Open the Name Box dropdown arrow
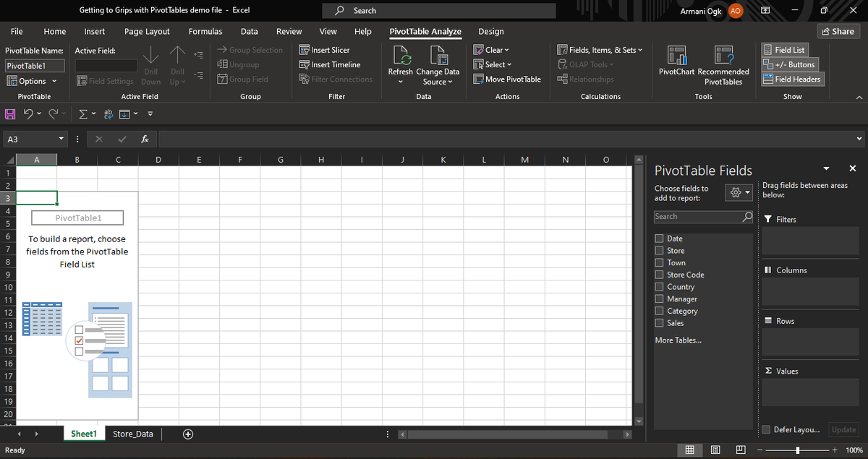Viewport: 868px width, 459px height. [x=61, y=138]
